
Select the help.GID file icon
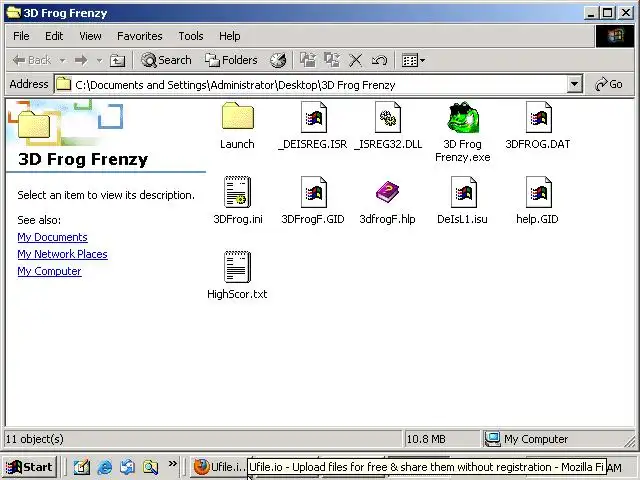coord(538,192)
